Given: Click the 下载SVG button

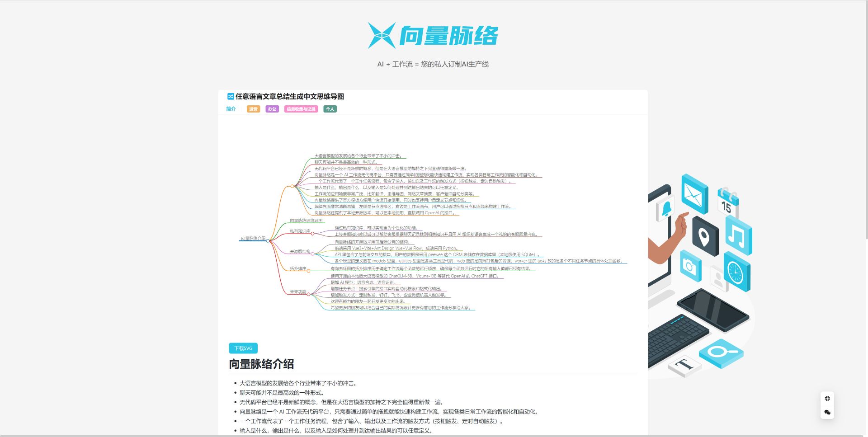Looking at the screenshot, I should (x=243, y=348).
